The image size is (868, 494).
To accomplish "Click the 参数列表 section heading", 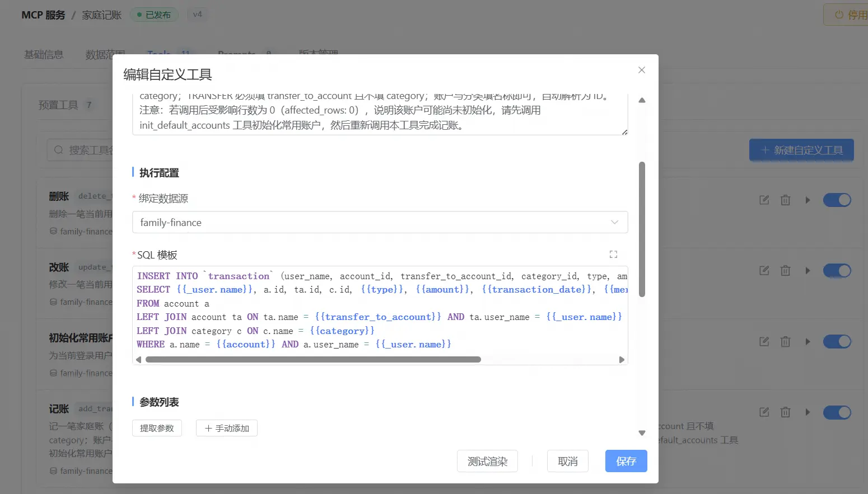I will (x=159, y=402).
